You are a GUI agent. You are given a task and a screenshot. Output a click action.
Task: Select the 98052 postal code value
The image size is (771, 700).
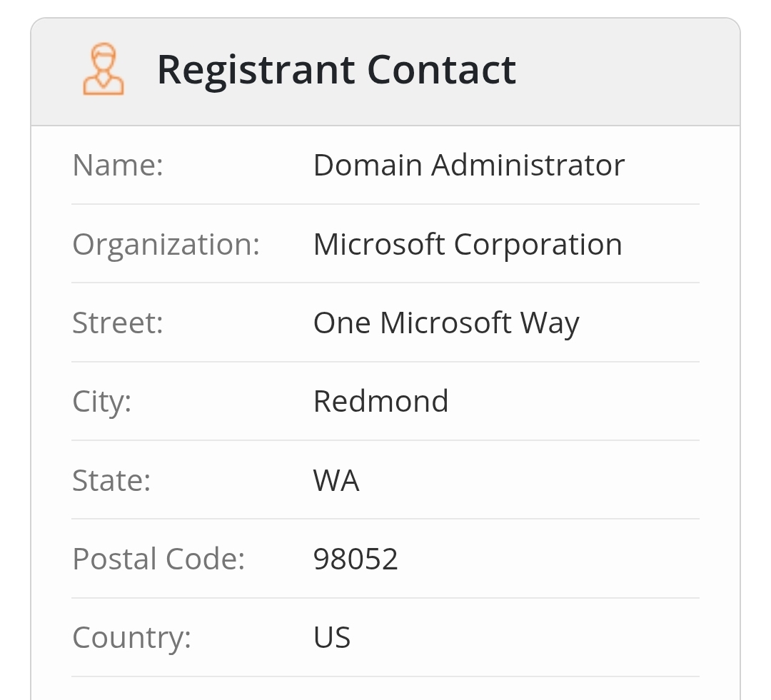356,559
